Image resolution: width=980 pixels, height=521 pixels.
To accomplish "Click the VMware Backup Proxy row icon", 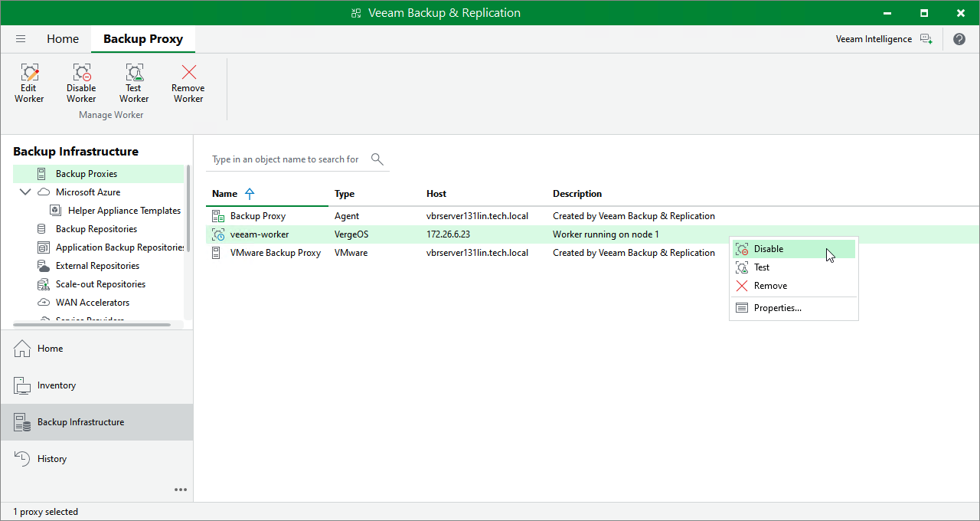I will click(x=217, y=253).
